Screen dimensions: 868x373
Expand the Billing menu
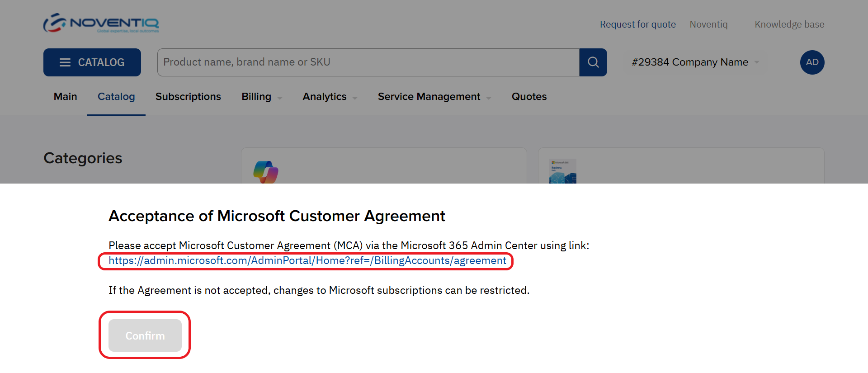pyautogui.click(x=262, y=97)
